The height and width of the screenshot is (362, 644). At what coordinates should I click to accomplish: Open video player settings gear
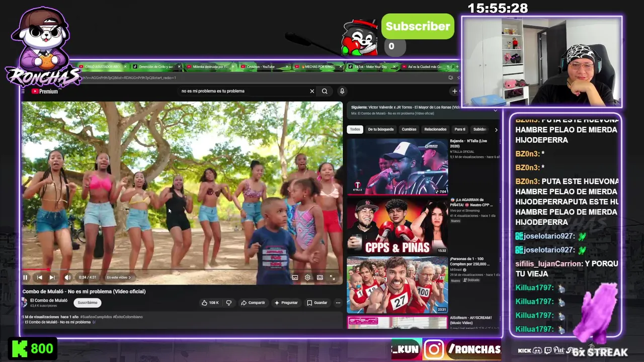[307, 278]
